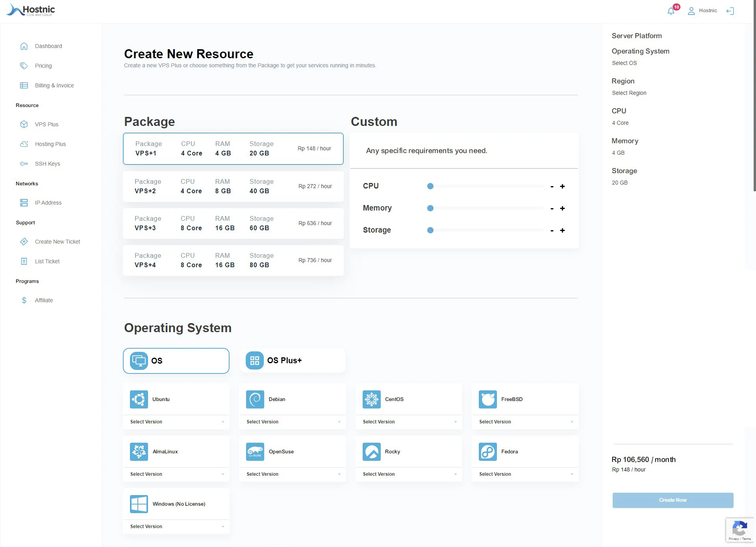Click the Create Now button
The width and height of the screenshot is (756, 547).
[673, 500]
